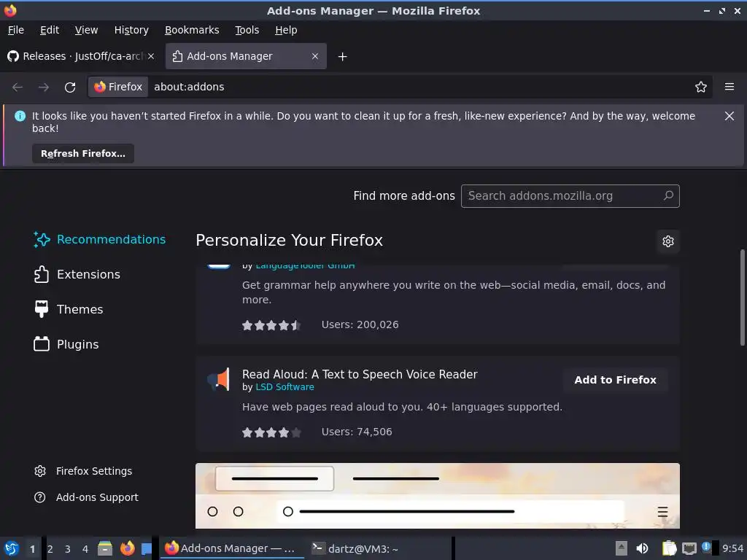Click the Read Aloud megaphone icon
Screen dimensions: 747x560
coord(219,379)
